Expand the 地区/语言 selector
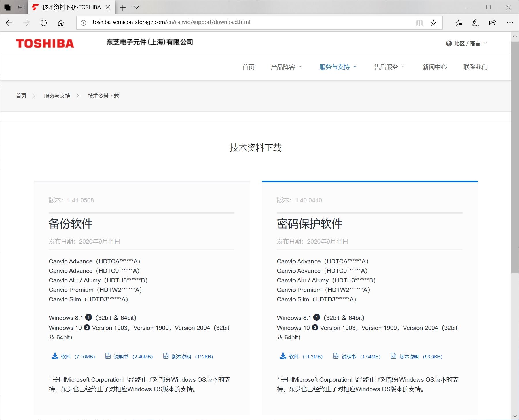The image size is (519, 420). click(x=486, y=43)
